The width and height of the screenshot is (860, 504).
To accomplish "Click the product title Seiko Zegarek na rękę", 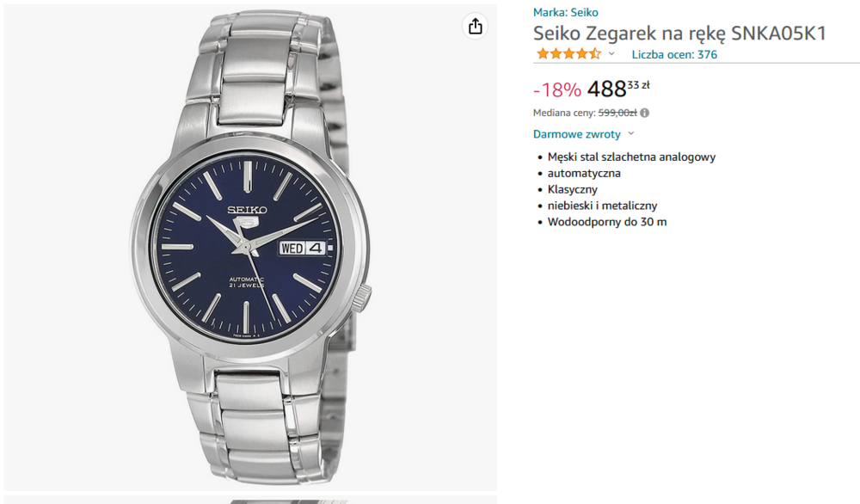I will (x=679, y=34).
